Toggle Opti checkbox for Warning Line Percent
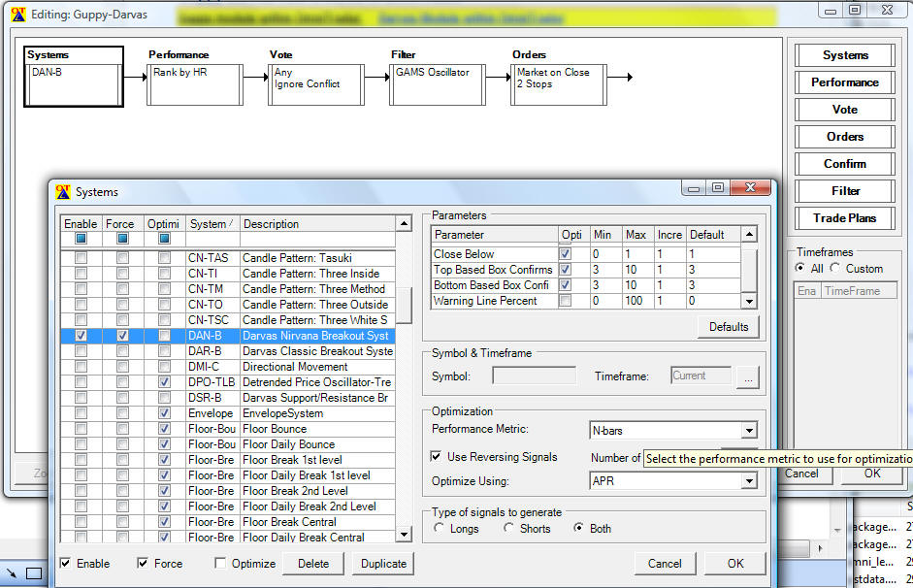Image resolution: width=913 pixels, height=588 pixels. 565,301
